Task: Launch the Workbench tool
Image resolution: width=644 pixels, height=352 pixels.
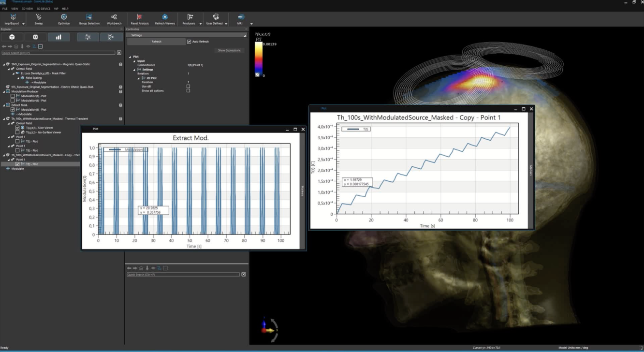Action: tap(114, 19)
